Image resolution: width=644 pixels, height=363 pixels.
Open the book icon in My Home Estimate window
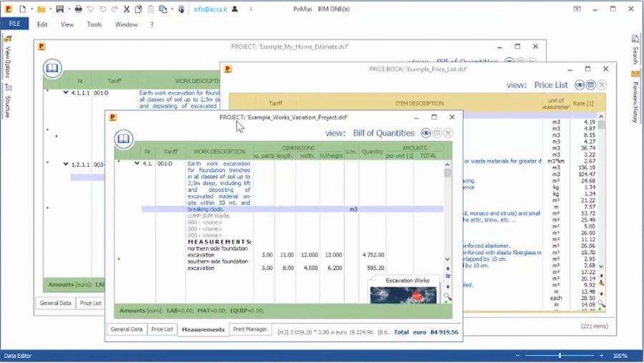[52, 68]
